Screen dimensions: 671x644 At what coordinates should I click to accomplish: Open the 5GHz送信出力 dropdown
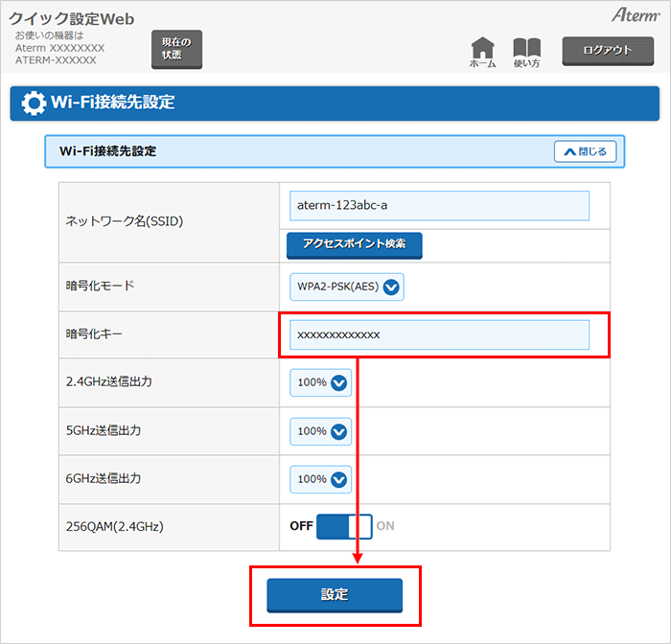click(322, 431)
